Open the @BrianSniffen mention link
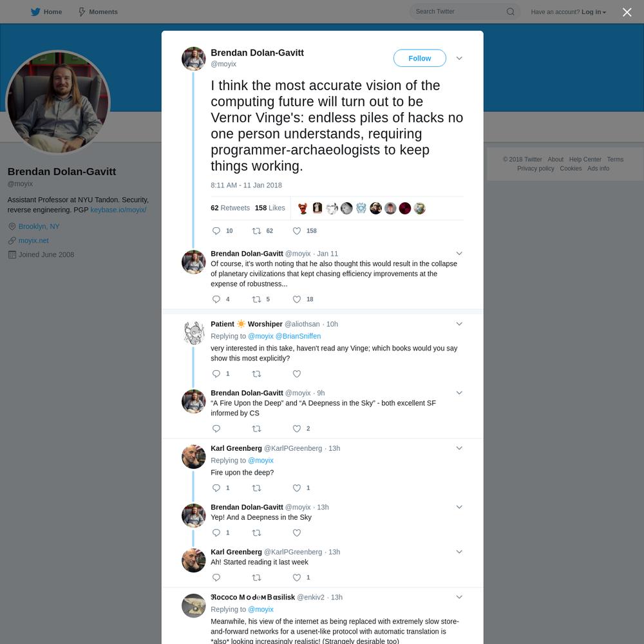 point(298,336)
